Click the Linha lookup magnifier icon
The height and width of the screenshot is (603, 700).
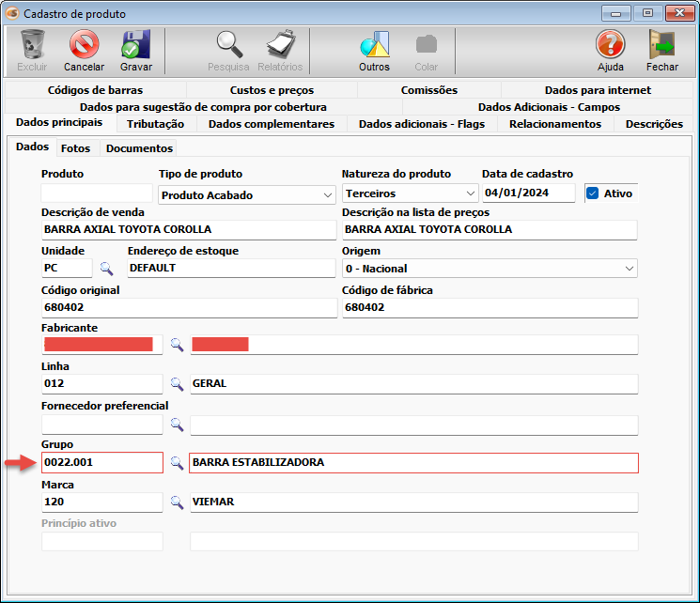coord(177,384)
